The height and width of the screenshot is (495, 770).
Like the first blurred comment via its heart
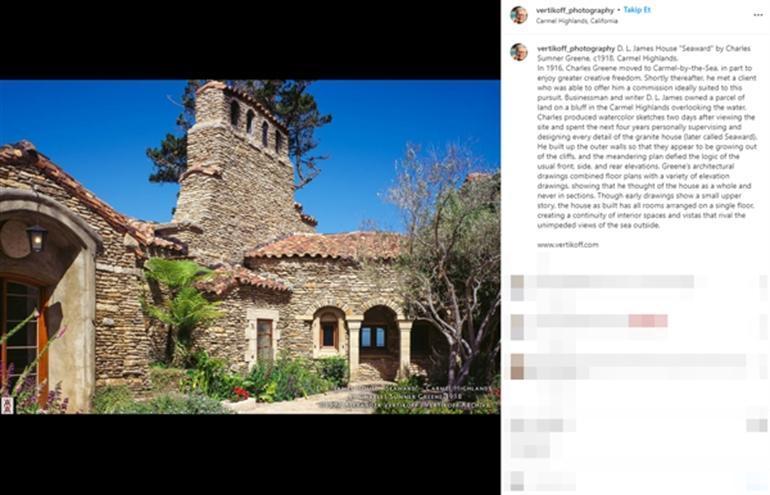(x=763, y=282)
